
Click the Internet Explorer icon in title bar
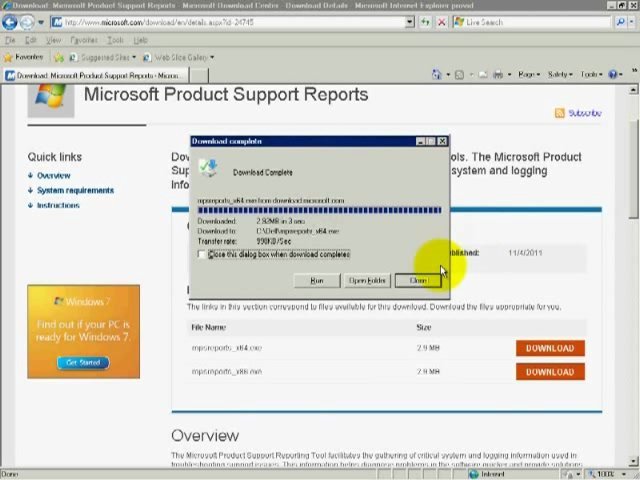click(x=6, y=5)
